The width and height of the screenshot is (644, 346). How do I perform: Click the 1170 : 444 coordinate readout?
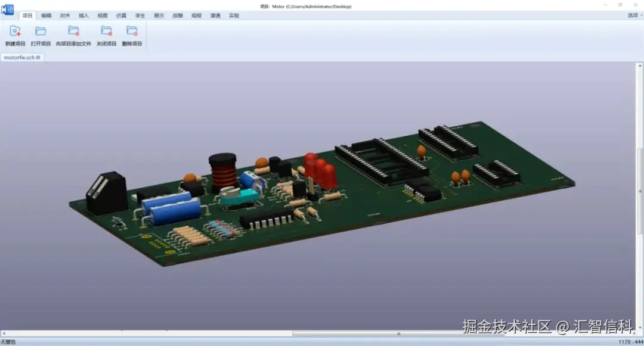pos(631,342)
